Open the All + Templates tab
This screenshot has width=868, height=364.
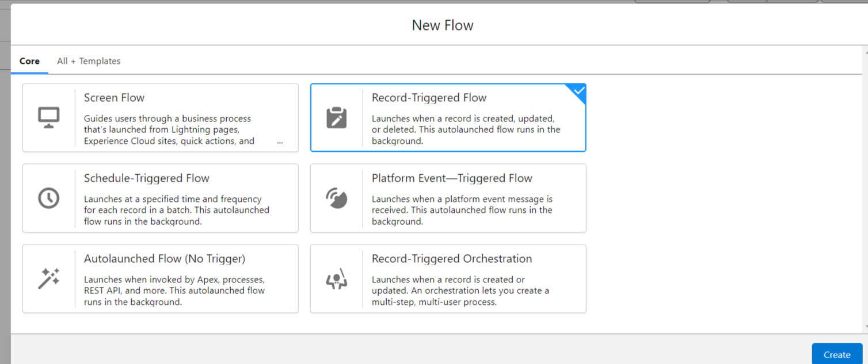tap(89, 61)
